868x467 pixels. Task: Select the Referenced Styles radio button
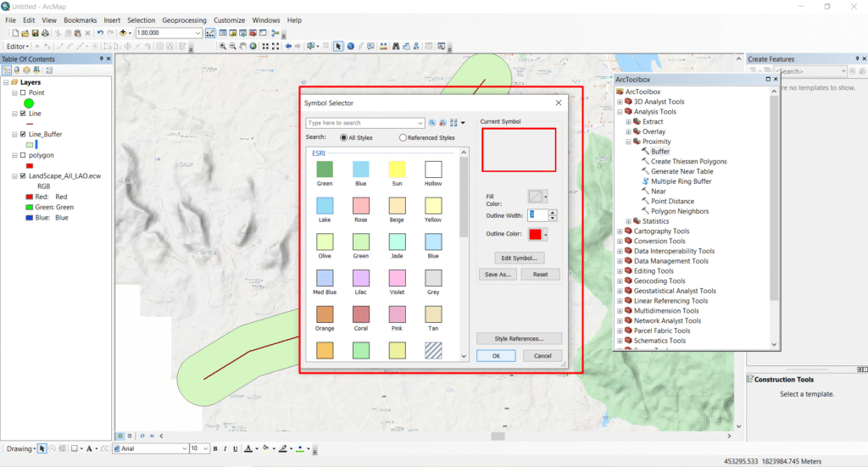[403, 138]
